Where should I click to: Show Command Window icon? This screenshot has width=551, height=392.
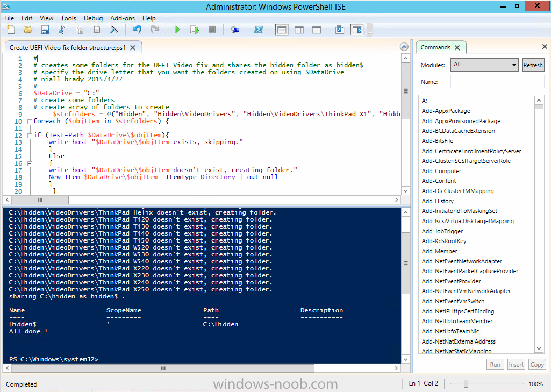tap(339, 30)
